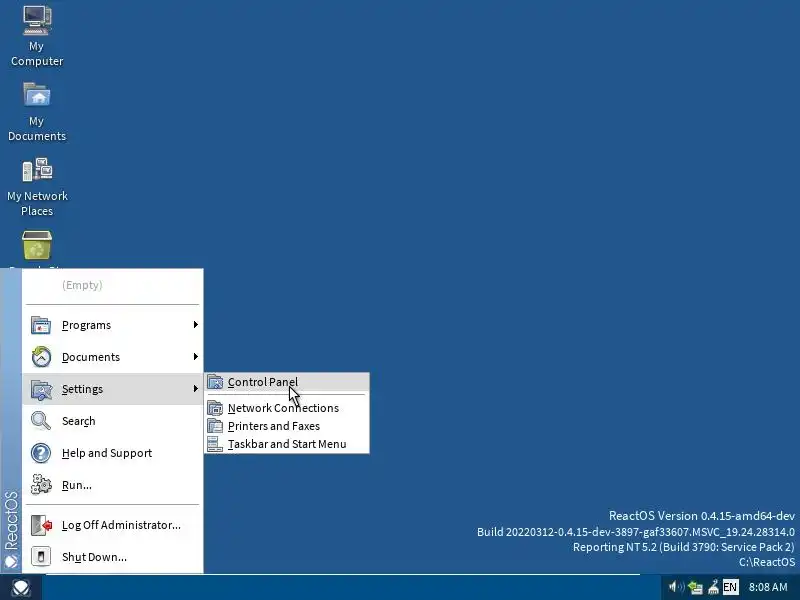Viewport: 800px width, 600px height.
Task: Select the My Documents desktop icon
Action: [x=37, y=111]
